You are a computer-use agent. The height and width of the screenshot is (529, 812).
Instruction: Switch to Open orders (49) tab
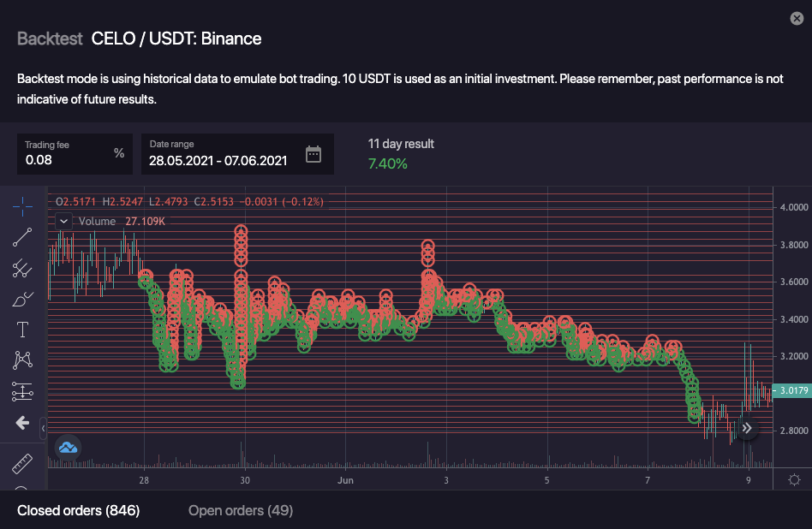point(241,511)
